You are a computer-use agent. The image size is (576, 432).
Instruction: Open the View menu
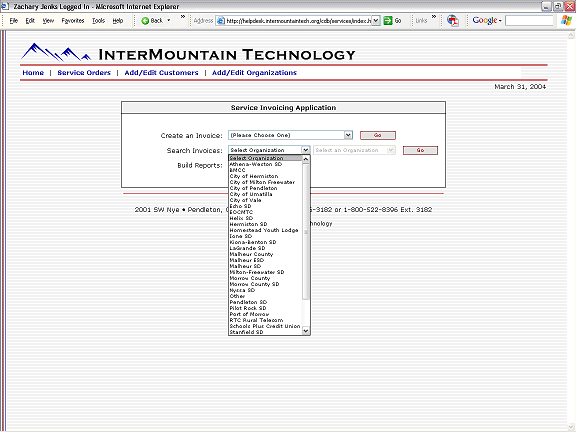click(48, 21)
